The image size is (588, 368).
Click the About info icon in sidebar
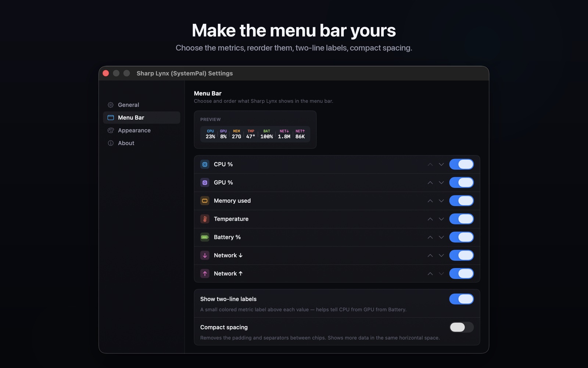coord(111,143)
